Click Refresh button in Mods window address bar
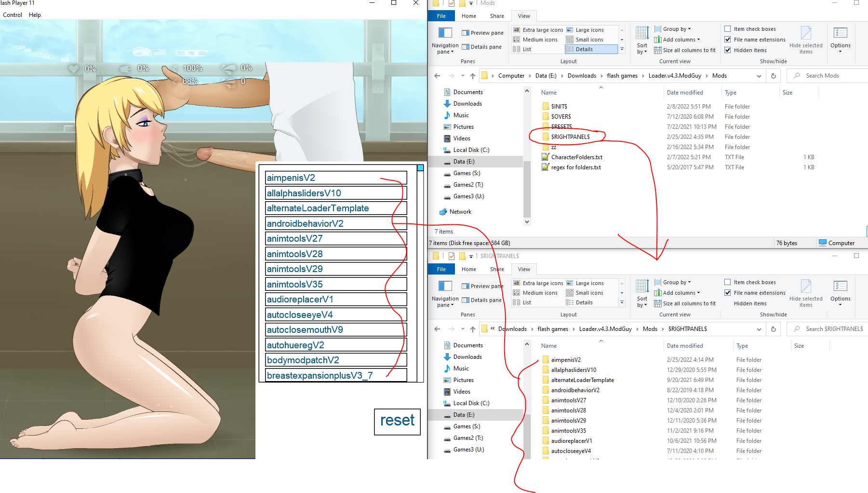868x493 pixels. 774,76
